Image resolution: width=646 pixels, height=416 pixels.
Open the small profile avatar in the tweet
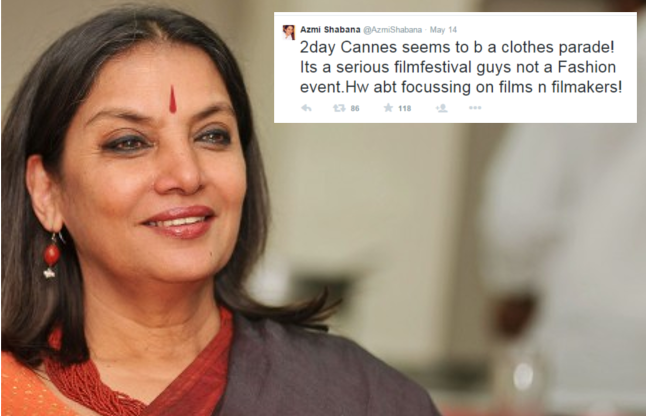click(288, 32)
